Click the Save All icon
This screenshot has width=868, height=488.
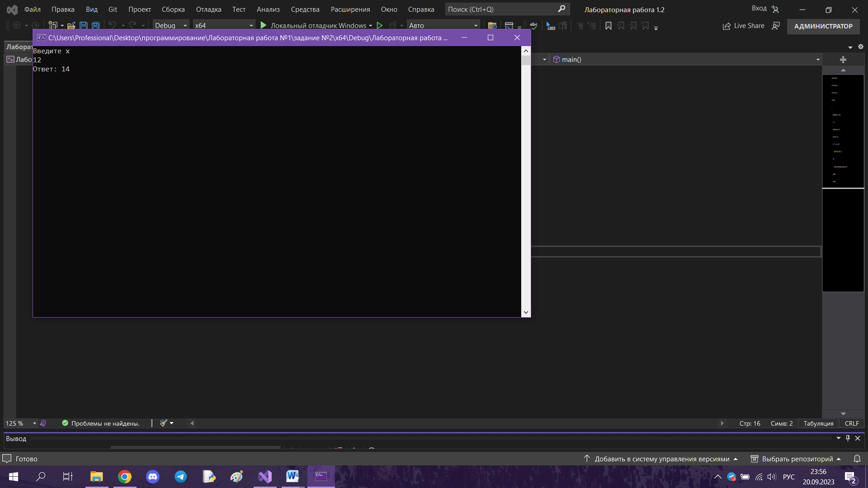95,26
